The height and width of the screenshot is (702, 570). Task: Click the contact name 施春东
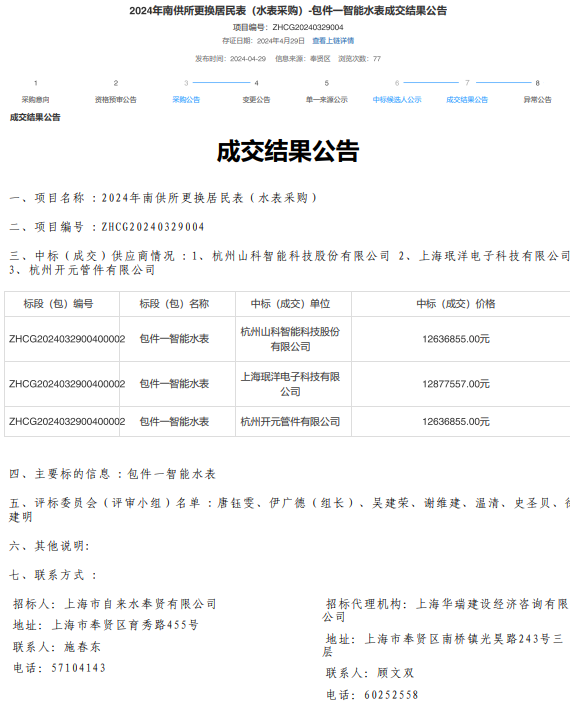point(82,647)
